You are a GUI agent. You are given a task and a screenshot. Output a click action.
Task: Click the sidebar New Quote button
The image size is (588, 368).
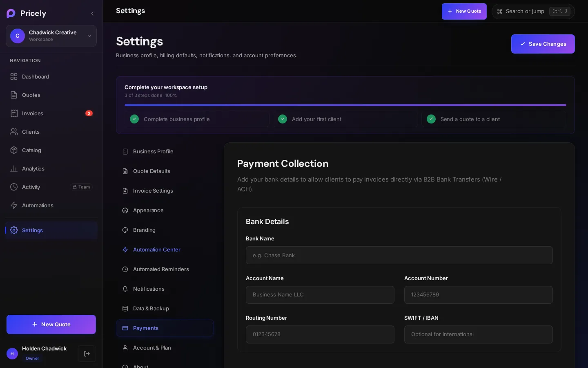click(x=51, y=324)
